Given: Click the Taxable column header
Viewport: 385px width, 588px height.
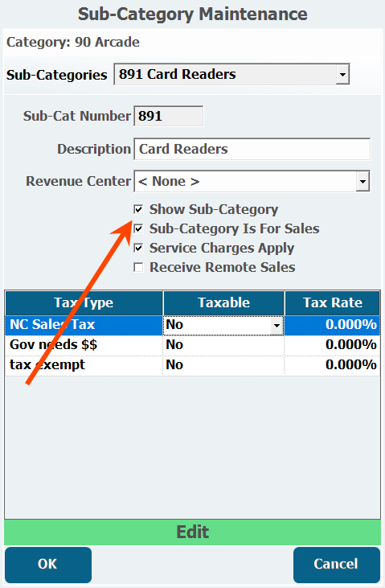Looking at the screenshot, I should pyautogui.click(x=223, y=302).
